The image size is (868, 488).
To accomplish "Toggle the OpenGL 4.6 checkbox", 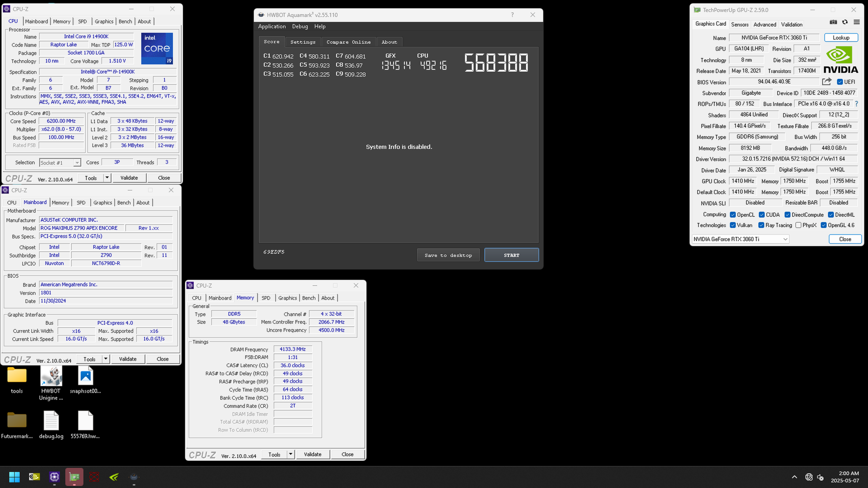I will point(823,225).
